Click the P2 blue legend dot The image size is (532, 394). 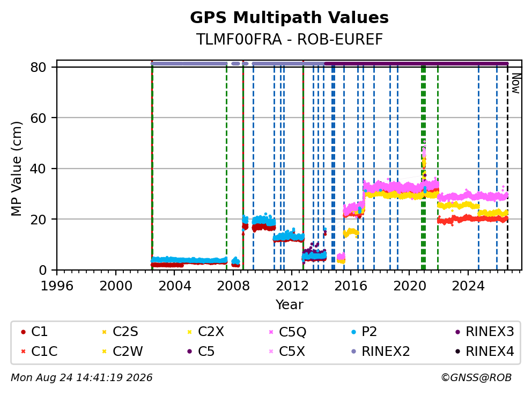tap(354, 332)
